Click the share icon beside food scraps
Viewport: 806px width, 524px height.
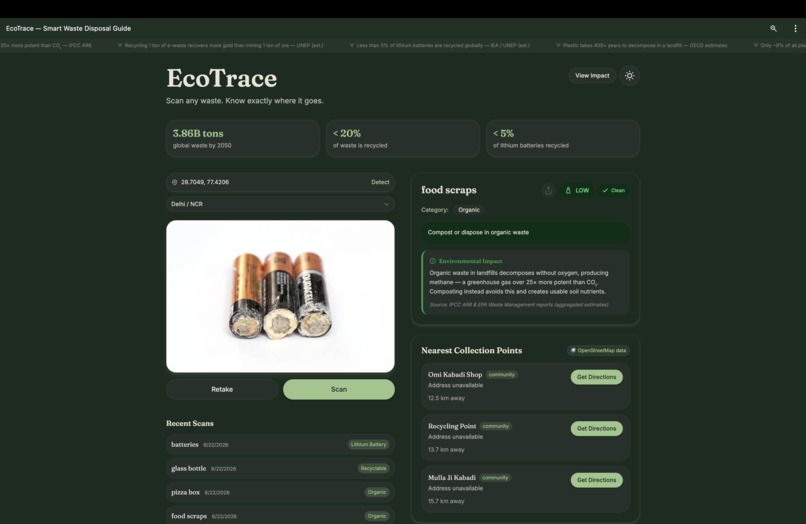548,190
